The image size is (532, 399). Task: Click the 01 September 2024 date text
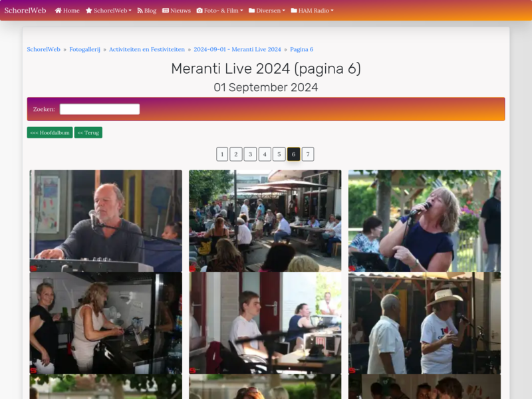point(266,88)
